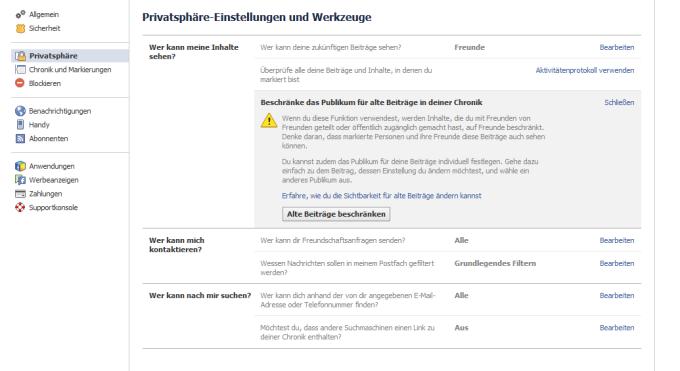Click Beschränke das Publikum heading text
The width and height of the screenshot is (680, 371).
click(371, 102)
